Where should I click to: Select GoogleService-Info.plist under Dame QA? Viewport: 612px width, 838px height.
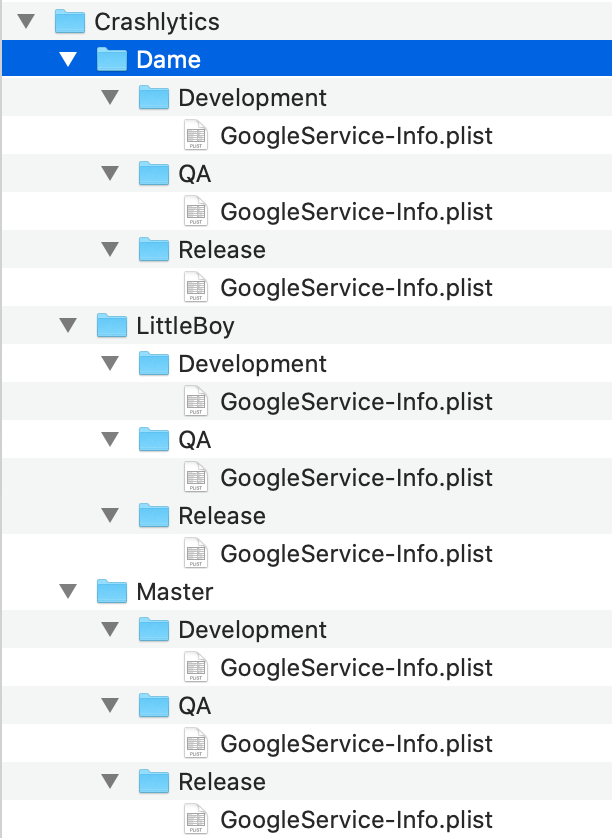[356, 211]
